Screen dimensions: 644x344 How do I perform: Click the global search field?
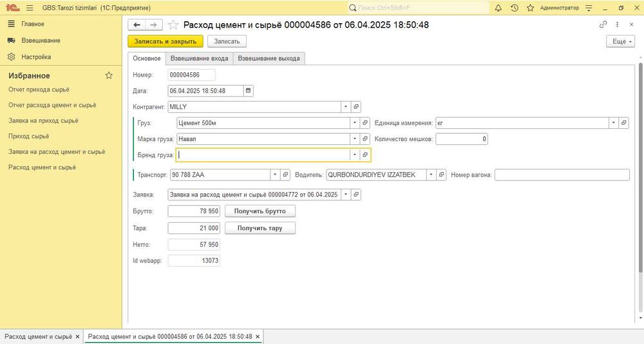(x=418, y=8)
